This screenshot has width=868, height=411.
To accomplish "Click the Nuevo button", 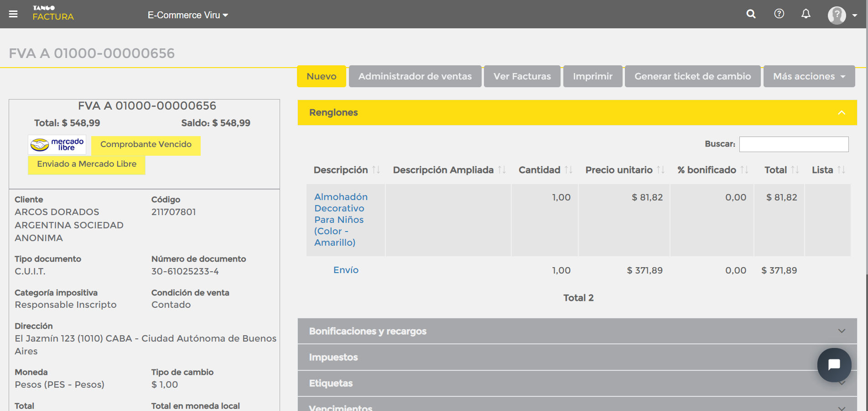I will (x=322, y=76).
